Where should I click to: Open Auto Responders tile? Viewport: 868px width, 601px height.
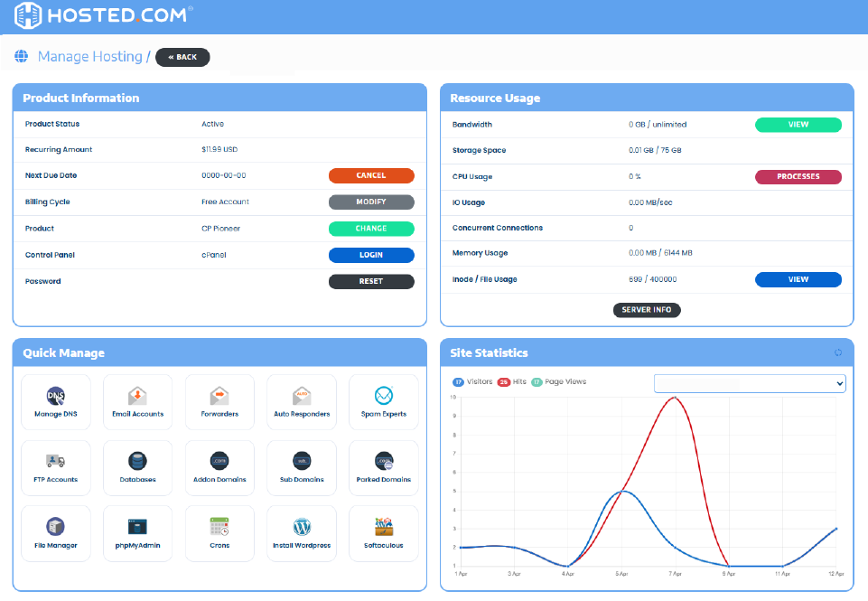coord(302,402)
